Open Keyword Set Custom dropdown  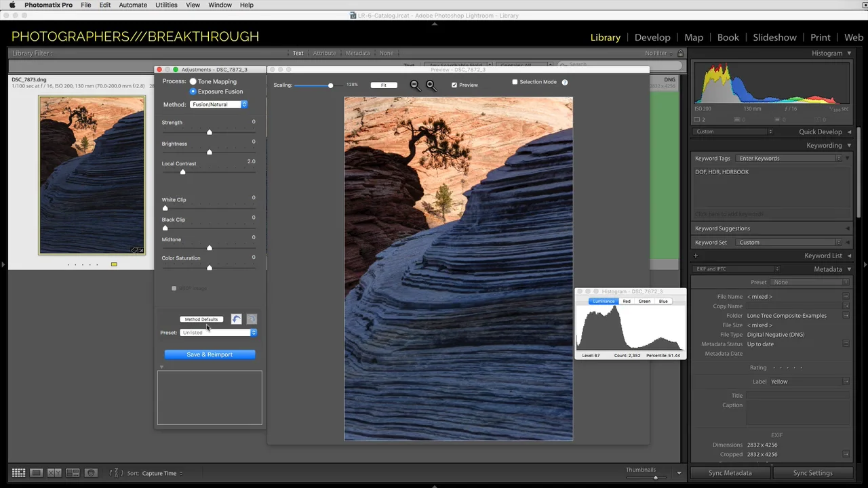(789, 243)
